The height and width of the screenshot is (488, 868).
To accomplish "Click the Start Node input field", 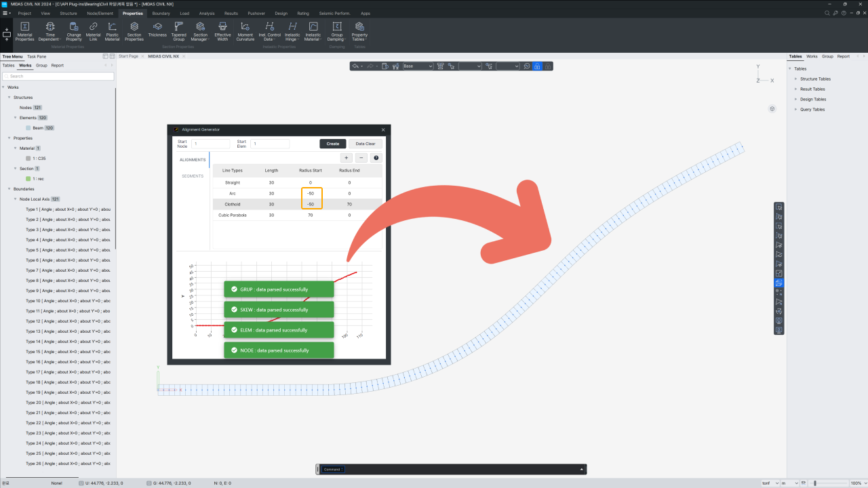I will [211, 144].
